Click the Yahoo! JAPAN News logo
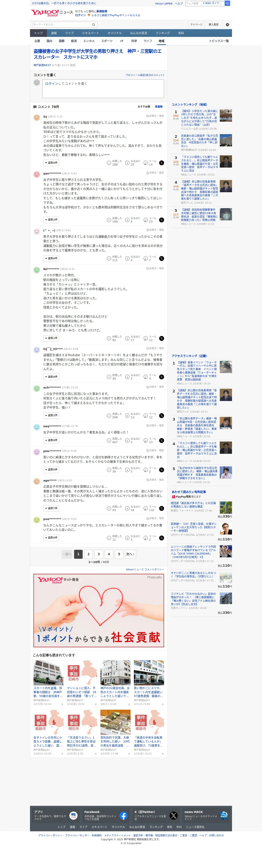The width and height of the screenshot is (262, 868). coord(52,13)
